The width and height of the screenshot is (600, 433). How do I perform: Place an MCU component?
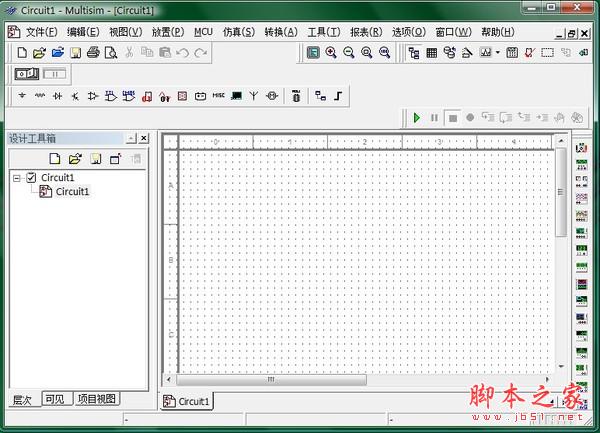click(296, 96)
